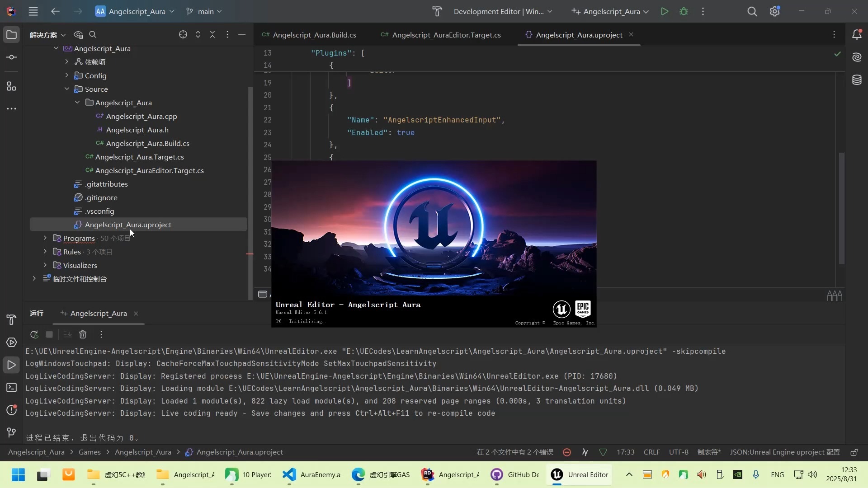Open the Terminal tool window icon

(x=11, y=387)
